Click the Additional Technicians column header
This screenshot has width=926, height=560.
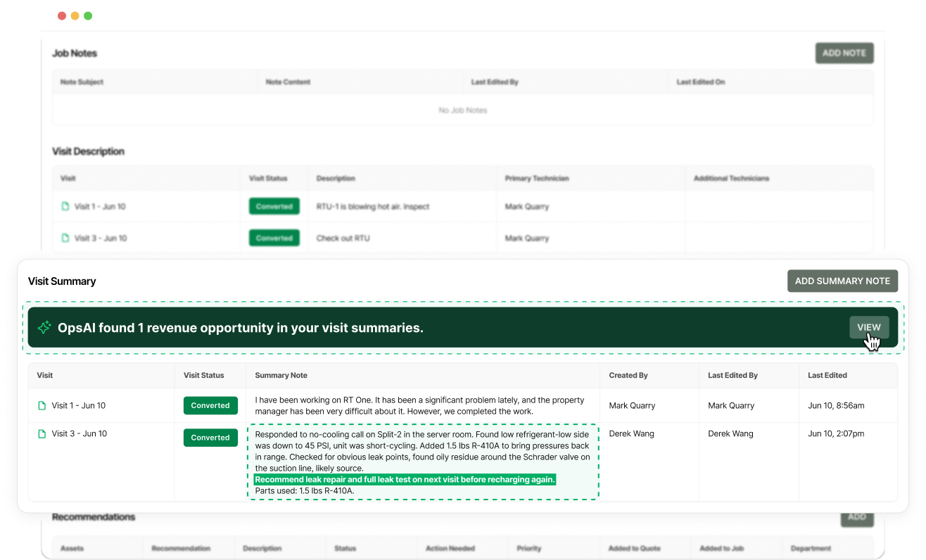[731, 179]
